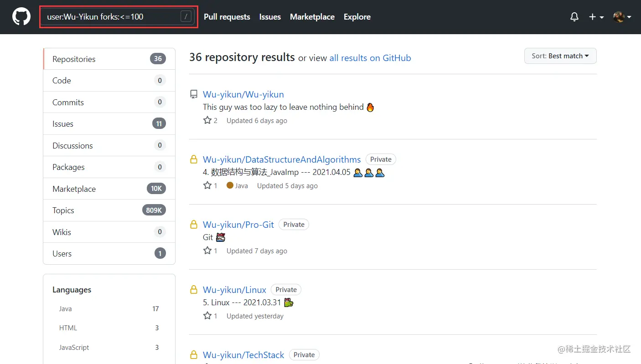Open Pull requests in top navigation
The width and height of the screenshot is (641, 364).
227,17
